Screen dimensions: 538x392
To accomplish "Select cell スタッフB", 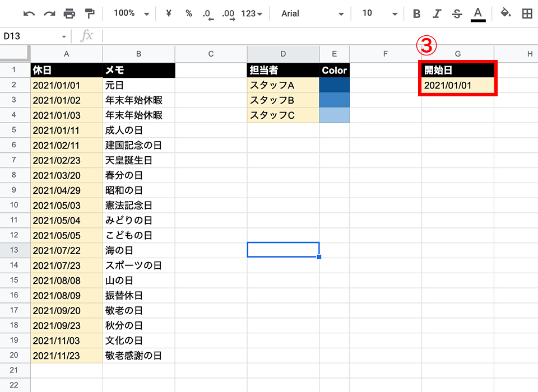I will click(284, 100).
